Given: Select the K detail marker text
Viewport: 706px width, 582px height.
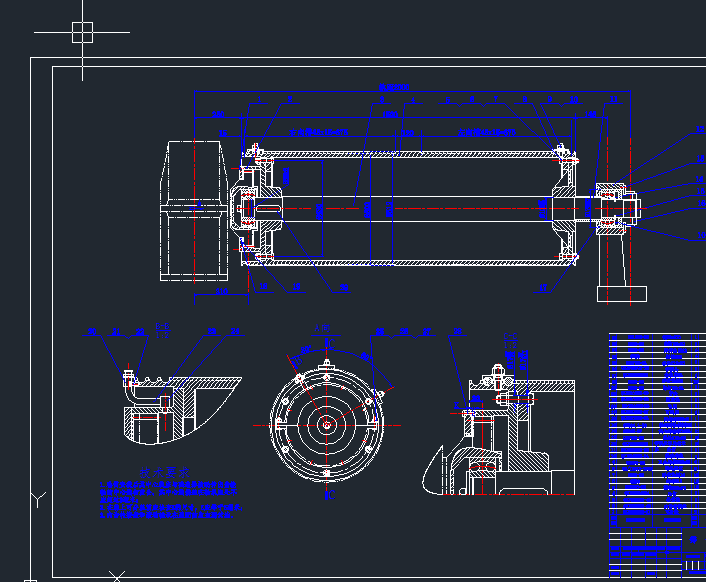Looking at the screenshot, I should click(x=456, y=406).
